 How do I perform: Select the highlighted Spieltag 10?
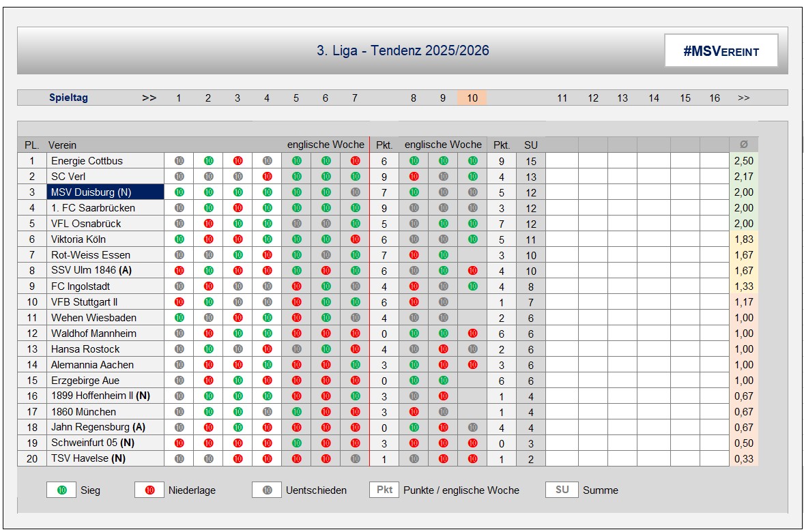472,98
